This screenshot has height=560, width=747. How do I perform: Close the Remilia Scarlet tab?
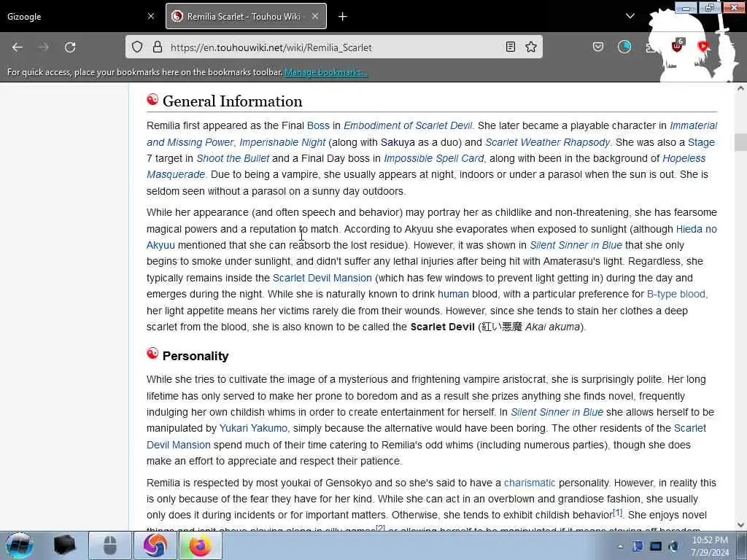[315, 16]
